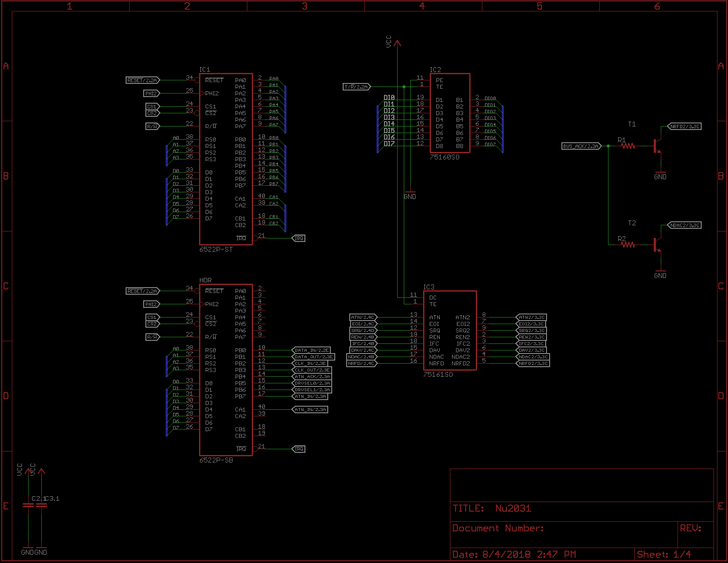Click the ATN2/3.3C label on IC3 output
728x563 pixels.
pos(532,317)
